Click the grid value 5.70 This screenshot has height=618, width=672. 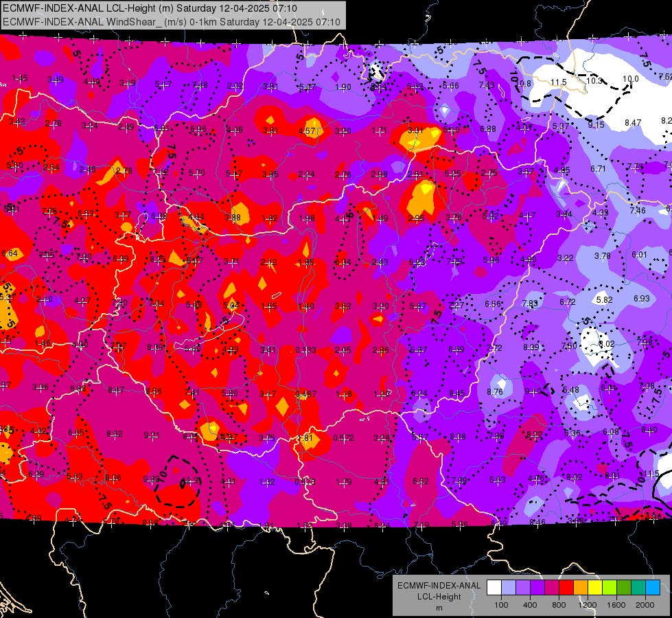point(197,173)
